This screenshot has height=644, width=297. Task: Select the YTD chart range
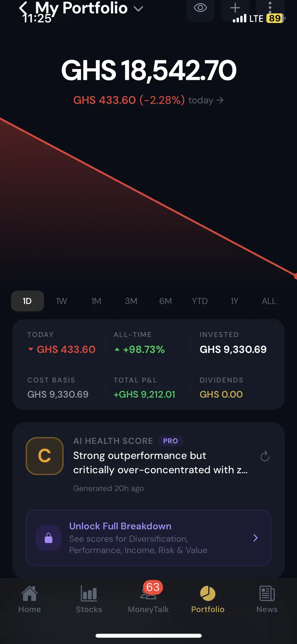200,301
